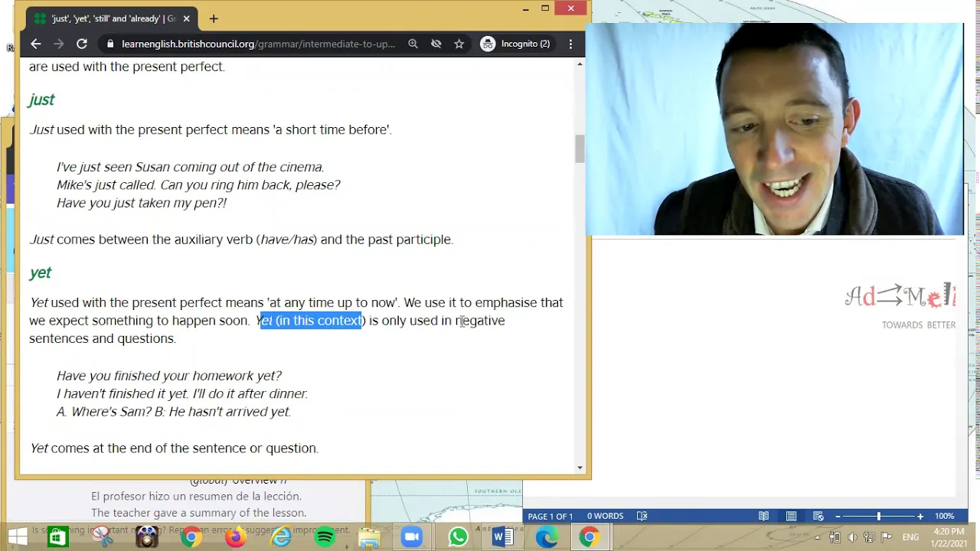980x551 pixels.
Task: Click the forward navigation arrow in Chrome
Action: tap(58, 44)
